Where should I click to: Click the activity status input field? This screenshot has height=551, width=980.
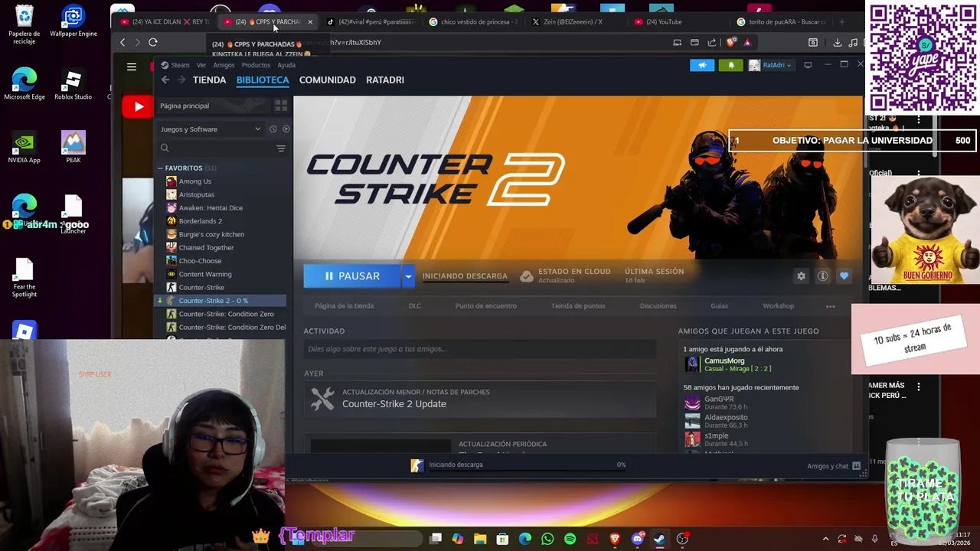(479, 349)
